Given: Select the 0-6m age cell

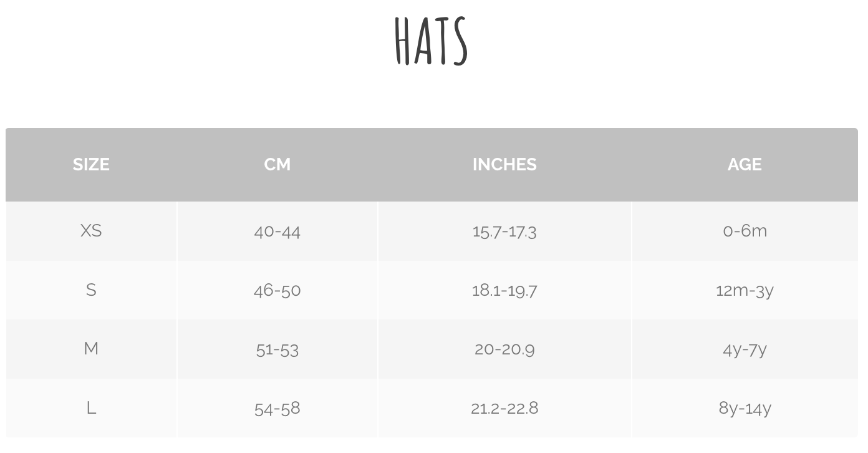Looking at the screenshot, I should [745, 231].
